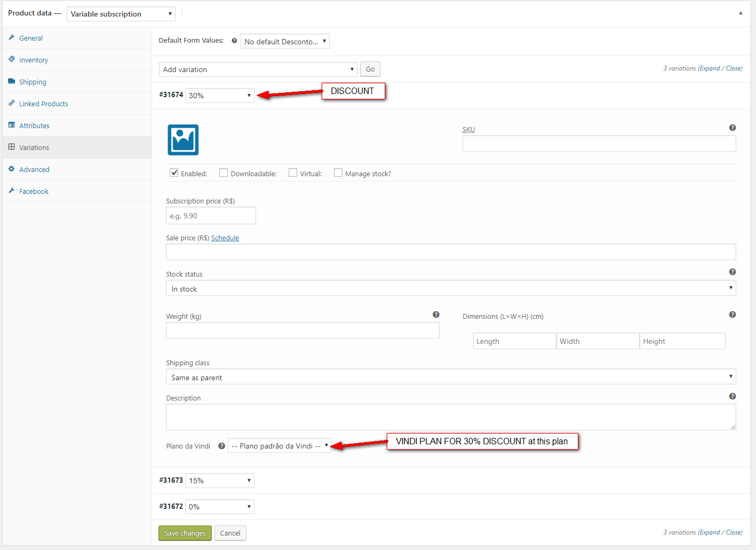This screenshot has height=550, width=756.
Task: Collapse the Product data panel arrow
Action: [741, 13]
